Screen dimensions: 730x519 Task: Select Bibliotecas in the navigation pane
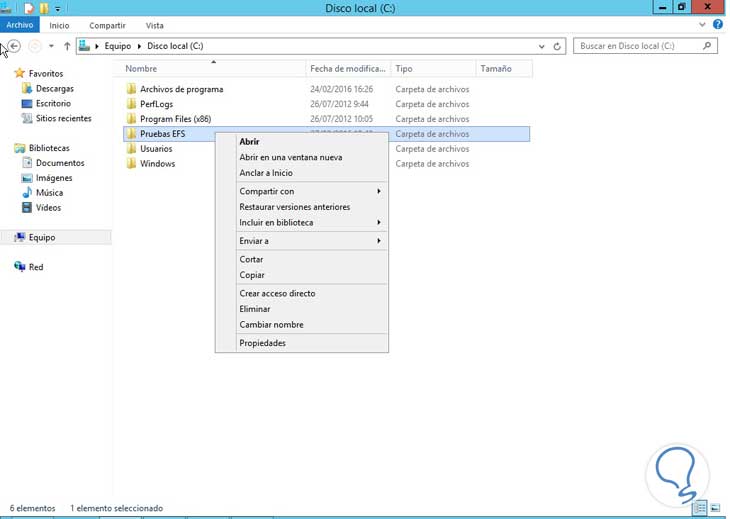[x=49, y=148]
